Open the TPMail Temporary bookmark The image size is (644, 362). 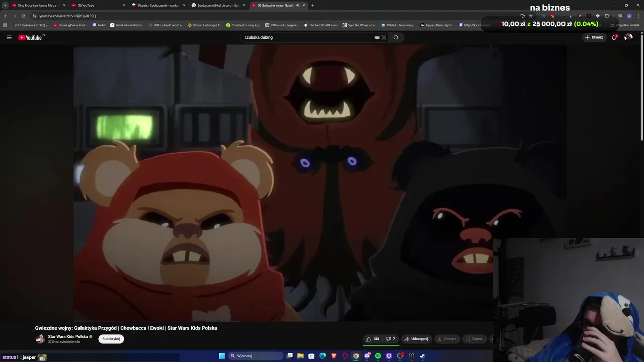(x=398, y=25)
